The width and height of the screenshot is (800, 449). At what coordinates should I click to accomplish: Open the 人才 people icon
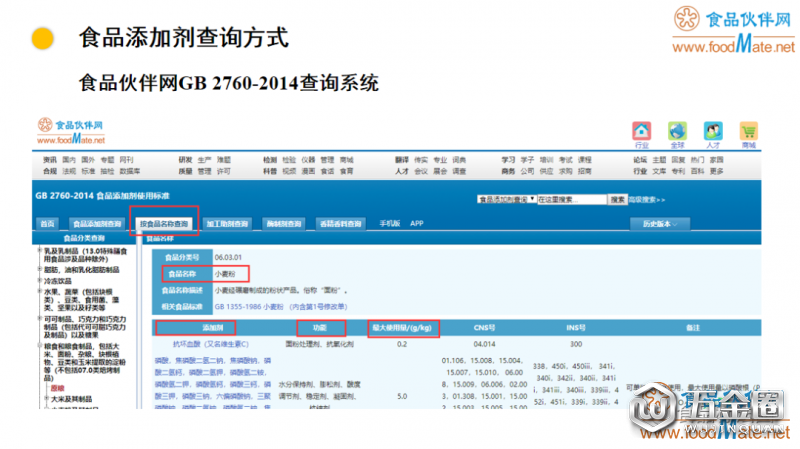[713, 131]
